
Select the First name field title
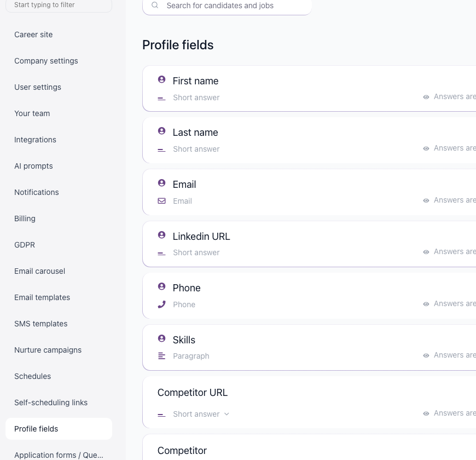click(195, 81)
